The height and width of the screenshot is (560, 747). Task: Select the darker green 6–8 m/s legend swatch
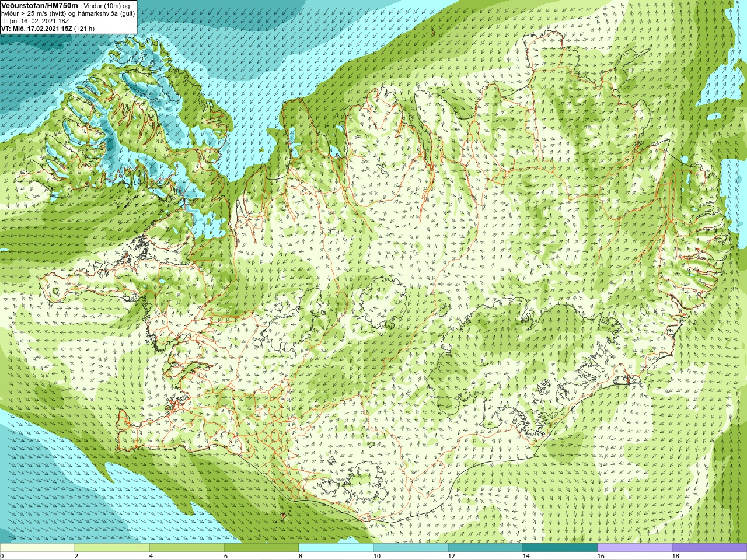(x=261, y=548)
